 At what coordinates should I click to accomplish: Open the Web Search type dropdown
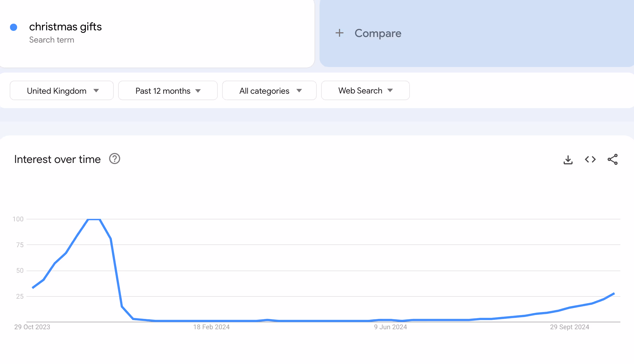(x=365, y=90)
